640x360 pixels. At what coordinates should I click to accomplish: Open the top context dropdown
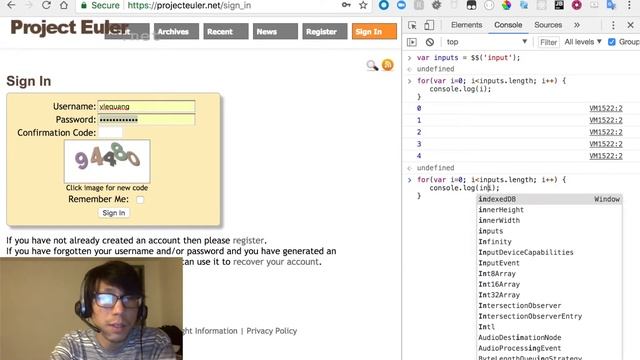[x=487, y=42]
